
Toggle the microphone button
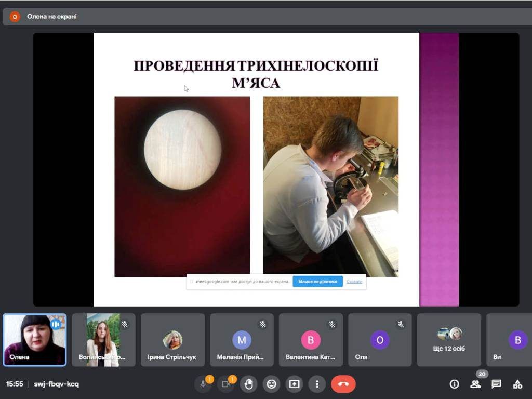203,384
